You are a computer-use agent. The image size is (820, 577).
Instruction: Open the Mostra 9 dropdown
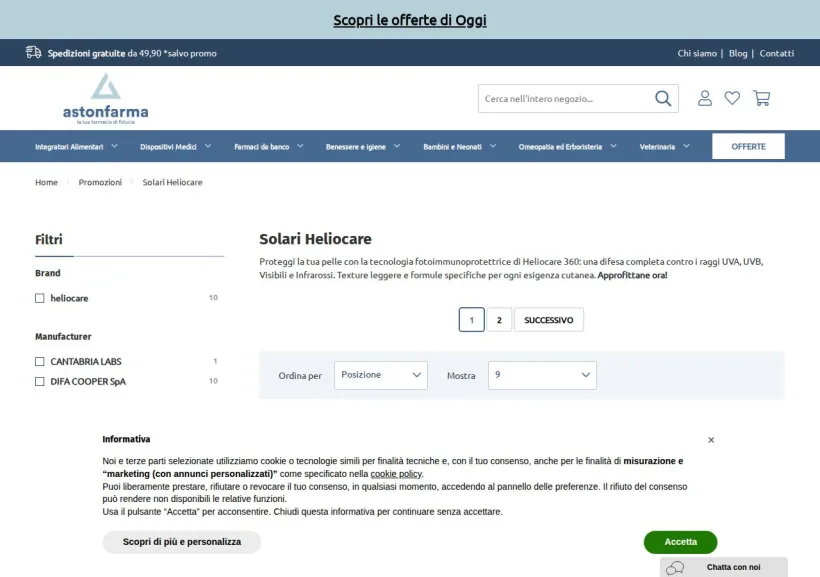click(x=542, y=375)
